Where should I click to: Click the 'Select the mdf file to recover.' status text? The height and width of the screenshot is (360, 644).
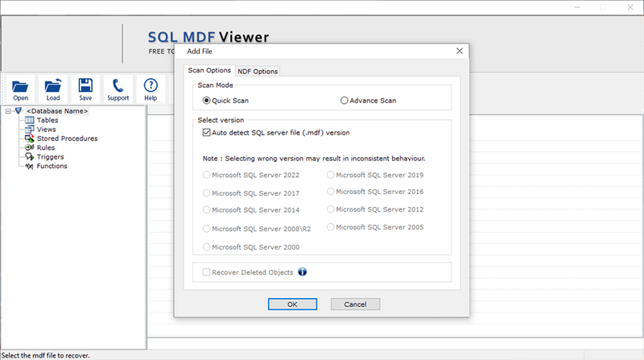46,355
